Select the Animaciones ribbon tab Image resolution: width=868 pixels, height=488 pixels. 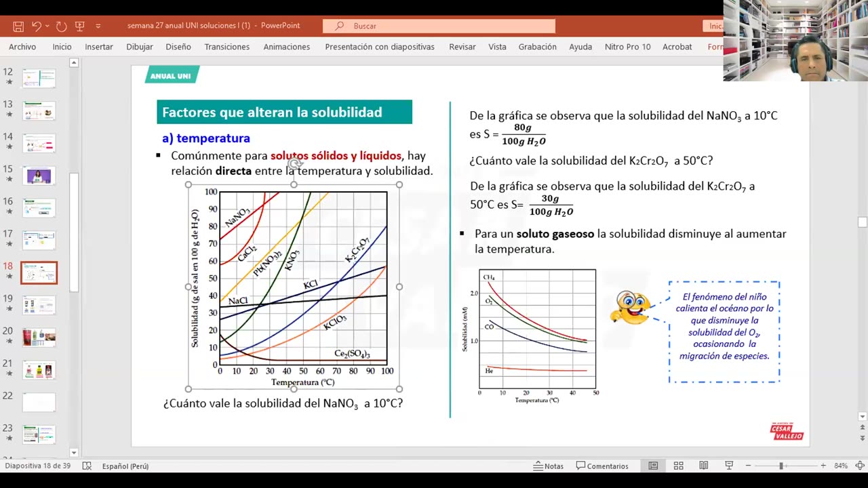tap(287, 47)
